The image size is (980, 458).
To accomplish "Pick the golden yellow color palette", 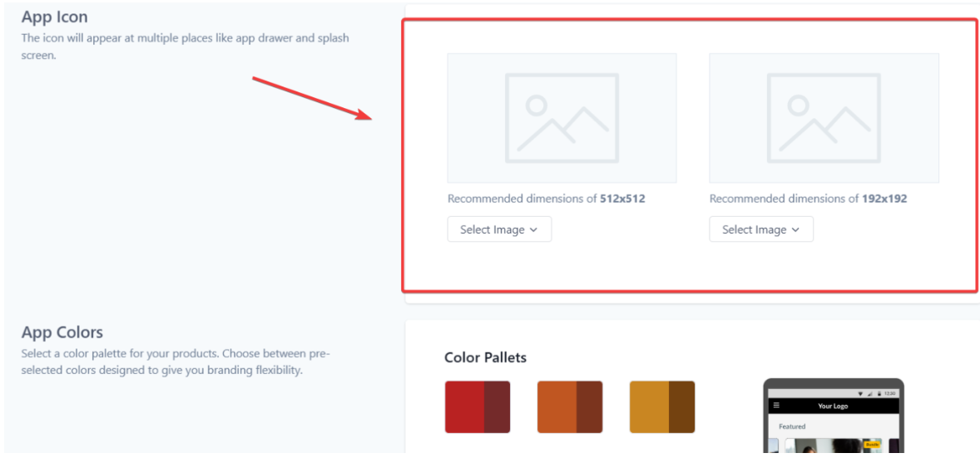I will pyautogui.click(x=662, y=406).
